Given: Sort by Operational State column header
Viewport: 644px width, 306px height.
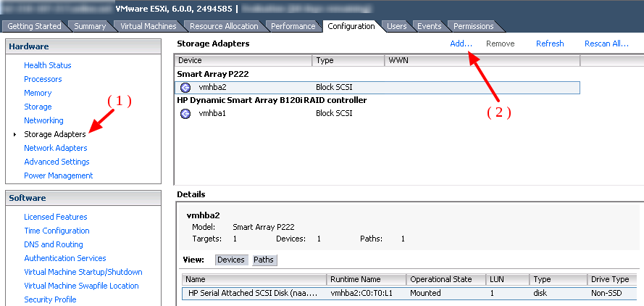Looking at the screenshot, I should pos(440,279).
